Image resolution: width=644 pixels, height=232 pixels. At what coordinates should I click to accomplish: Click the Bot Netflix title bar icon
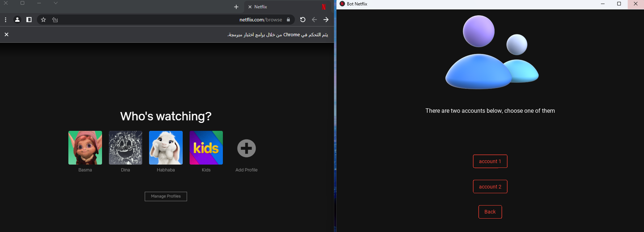coord(342,4)
